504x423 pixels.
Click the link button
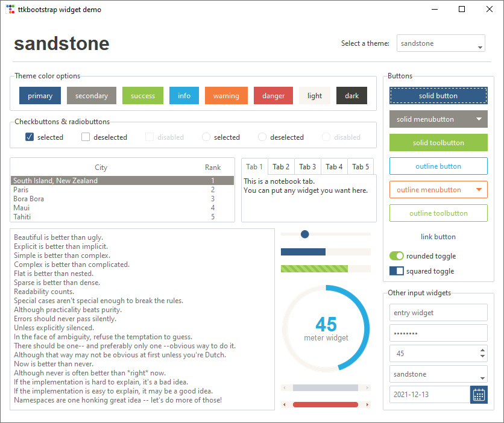[438, 237]
